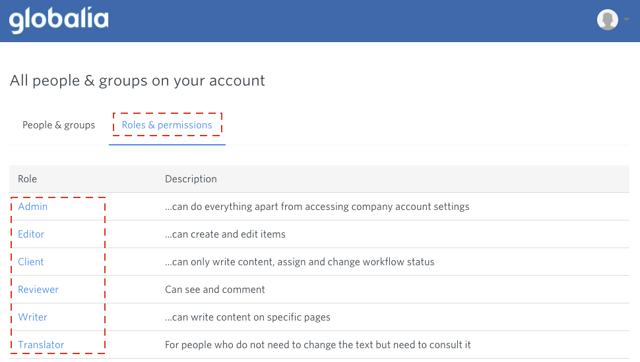Select the Translator description row
Screen dimensions: 640x362
[x=318, y=345]
